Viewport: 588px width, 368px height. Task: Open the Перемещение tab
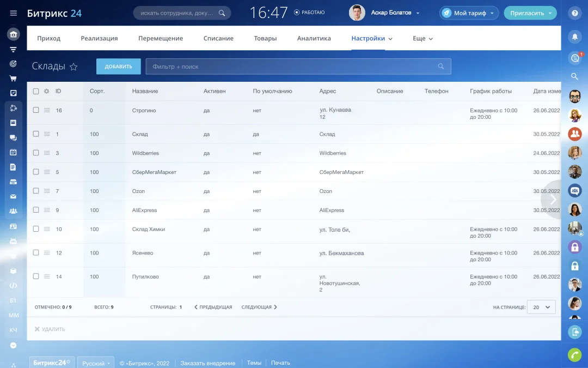(161, 39)
